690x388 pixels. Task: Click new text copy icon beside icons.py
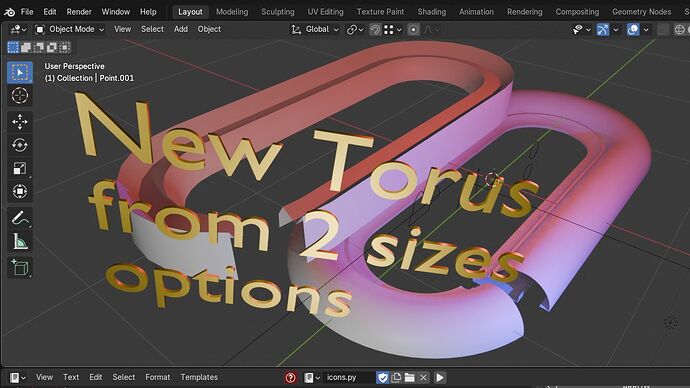(x=396, y=377)
